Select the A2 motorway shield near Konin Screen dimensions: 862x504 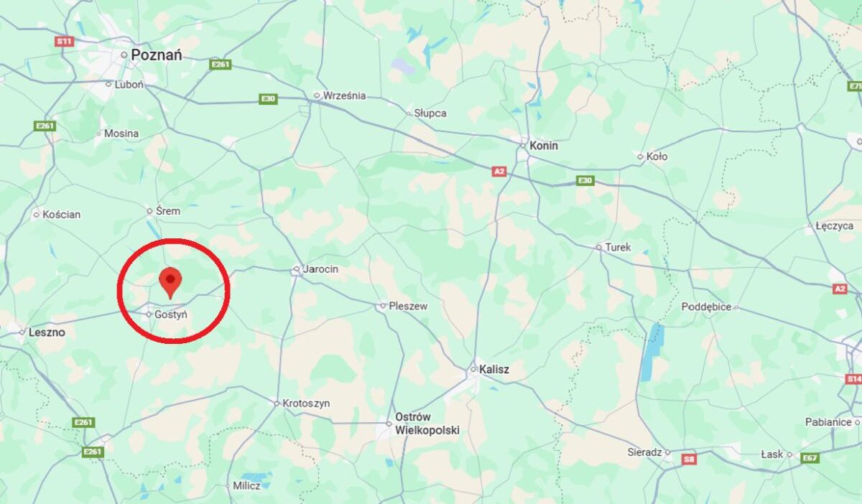[499, 172]
